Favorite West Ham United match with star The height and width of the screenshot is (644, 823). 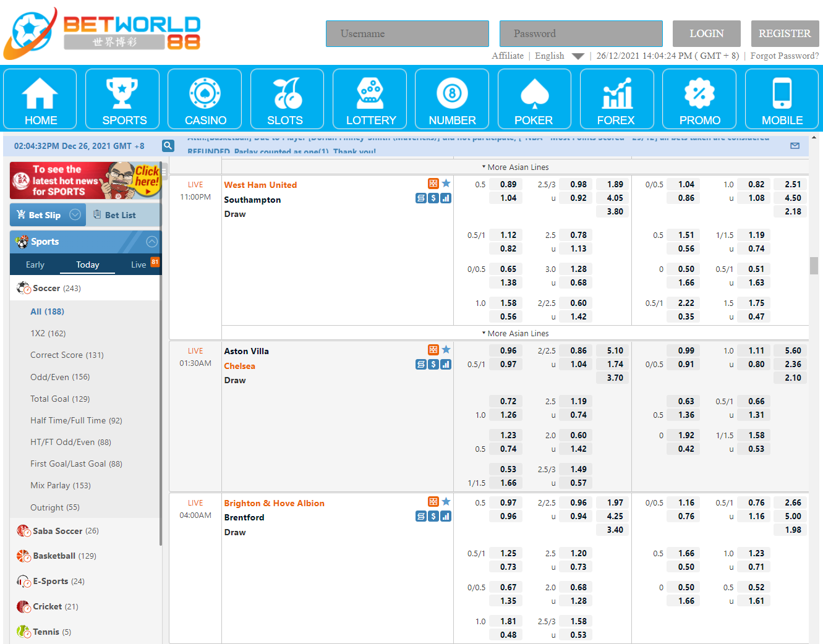[x=446, y=184]
